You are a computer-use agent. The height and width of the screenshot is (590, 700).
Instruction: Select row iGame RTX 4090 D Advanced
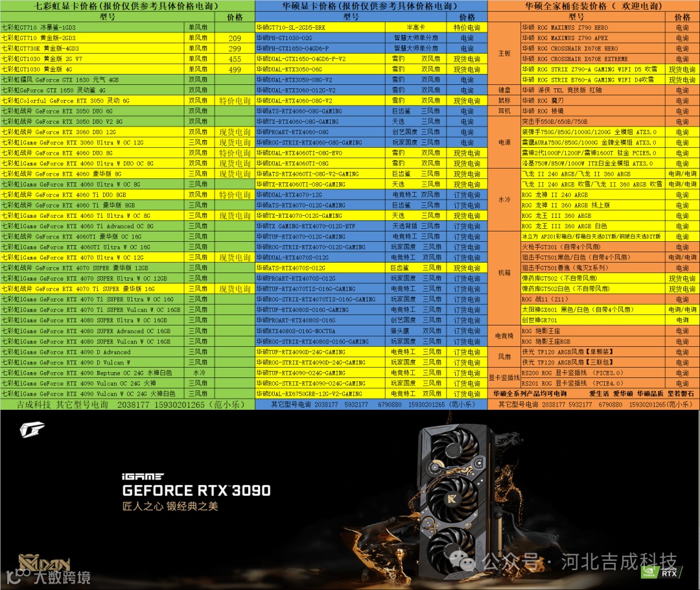click(x=127, y=352)
